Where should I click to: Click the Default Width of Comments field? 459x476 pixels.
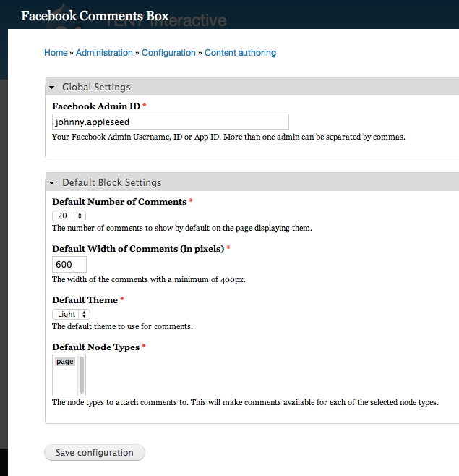69,265
